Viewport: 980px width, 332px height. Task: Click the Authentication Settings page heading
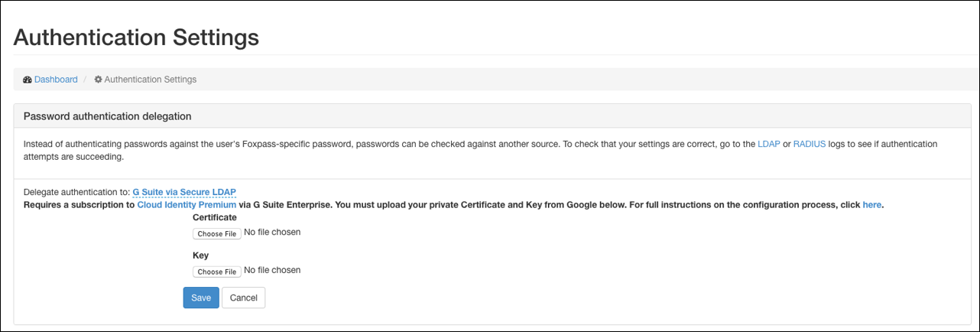pos(136,37)
